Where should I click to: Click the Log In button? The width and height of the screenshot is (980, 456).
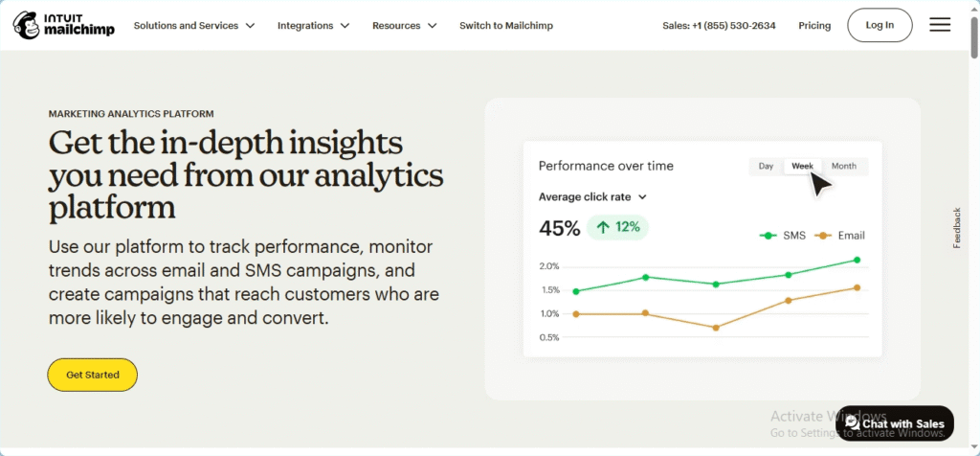pos(880,25)
